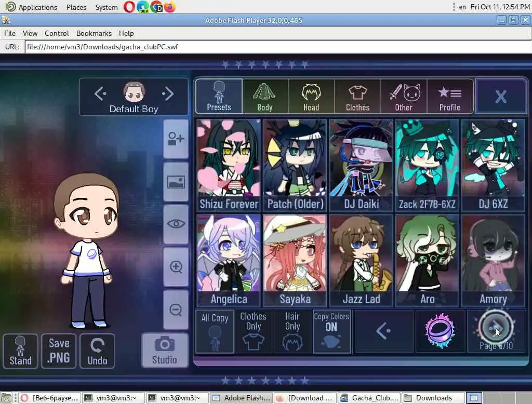This screenshot has width=532, height=404.
Task: Click the Undo button
Action: (97, 351)
